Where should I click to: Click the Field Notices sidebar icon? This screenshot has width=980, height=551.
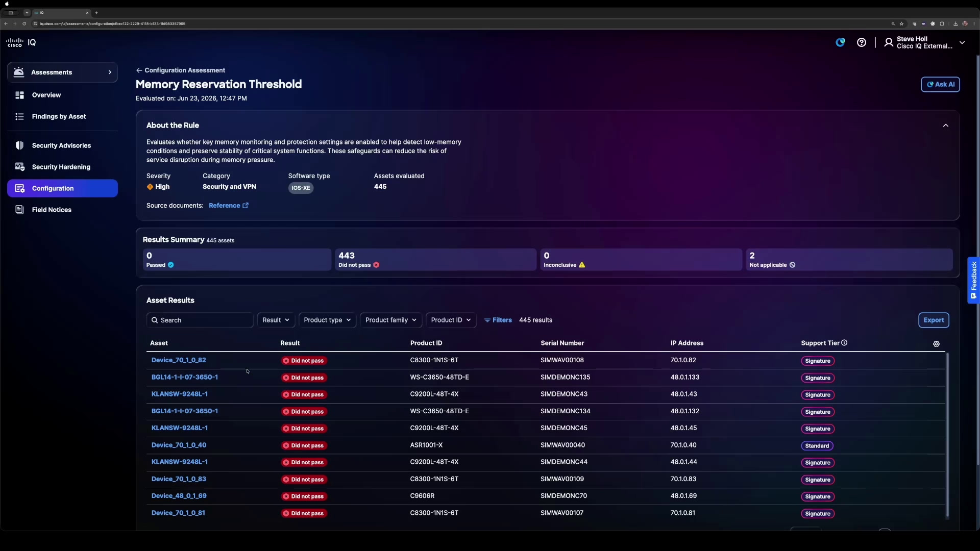19,210
